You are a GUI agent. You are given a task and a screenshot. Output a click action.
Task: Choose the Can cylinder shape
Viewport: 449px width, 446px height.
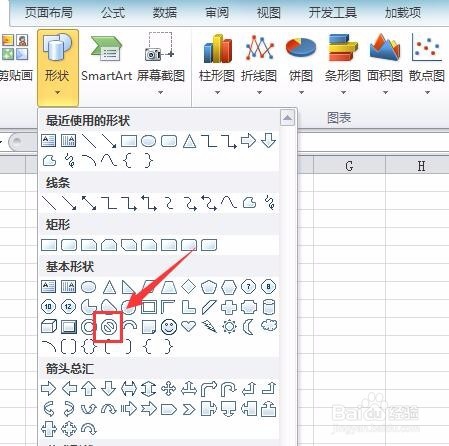pyautogui.click(x=269, y=307)
